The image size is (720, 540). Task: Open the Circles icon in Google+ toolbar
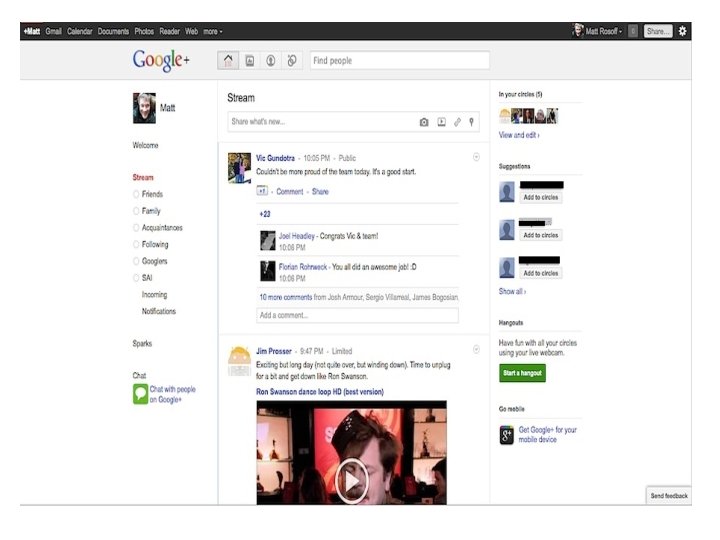[x=292, y=61]
